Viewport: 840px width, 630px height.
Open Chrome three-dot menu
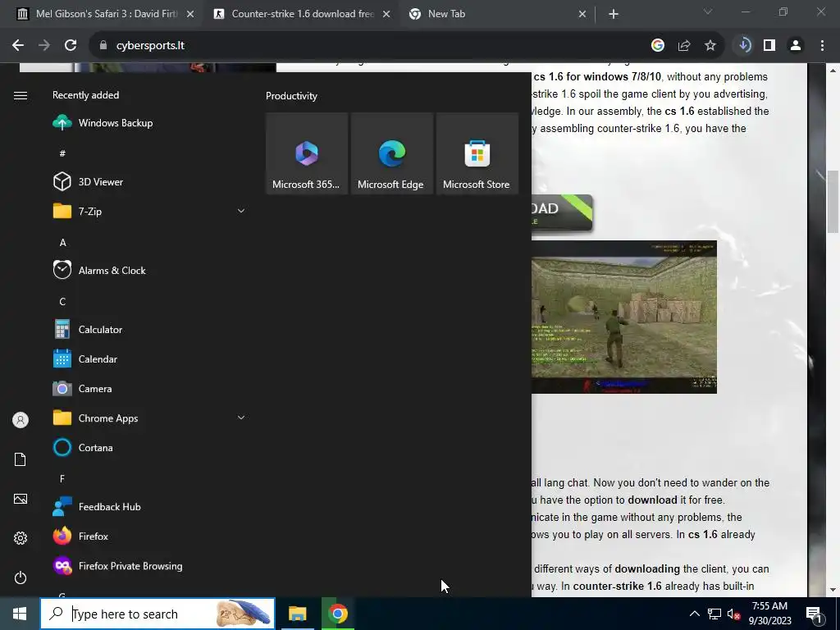[822, 46]
